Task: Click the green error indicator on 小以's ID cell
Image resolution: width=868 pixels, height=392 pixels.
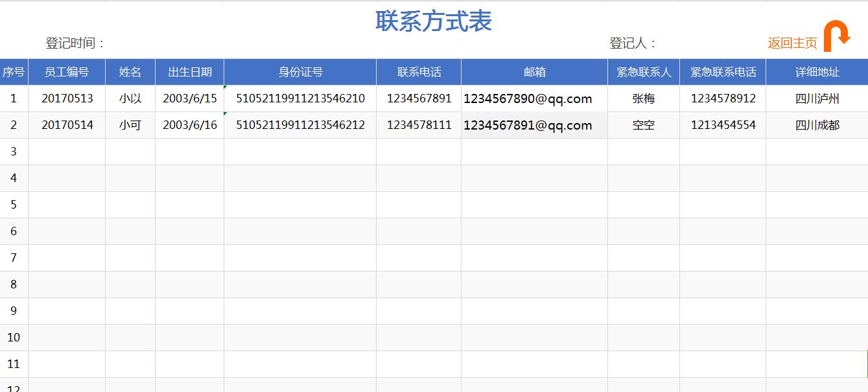Action: (x=225, y=88)
